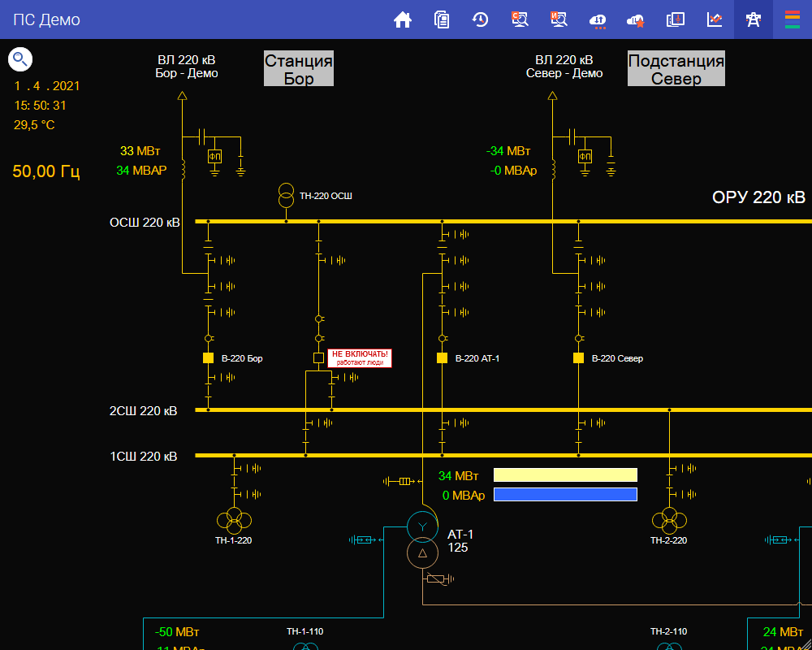812x650 pixels.
Task: Open the documents/reports icon in toolbar
Action: (x=442, y=19)
